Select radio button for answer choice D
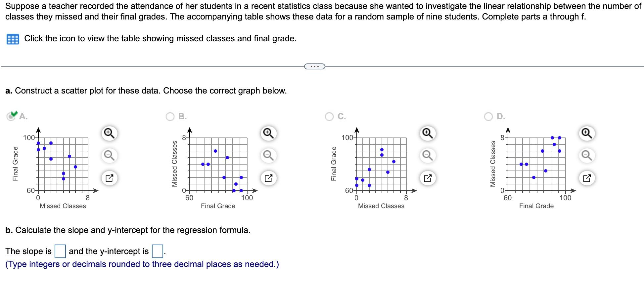Viewport: 644px width, 306px height. [489, 116]
